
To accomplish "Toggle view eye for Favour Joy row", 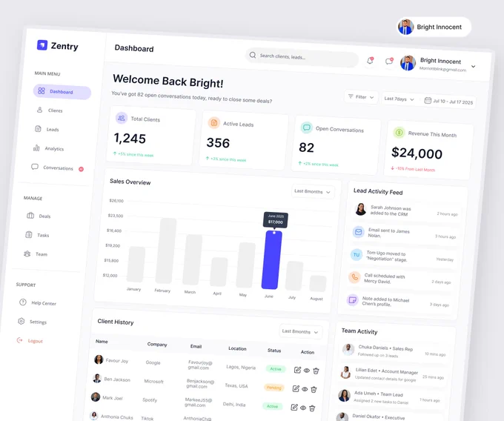I will click(x=307, y=371).
